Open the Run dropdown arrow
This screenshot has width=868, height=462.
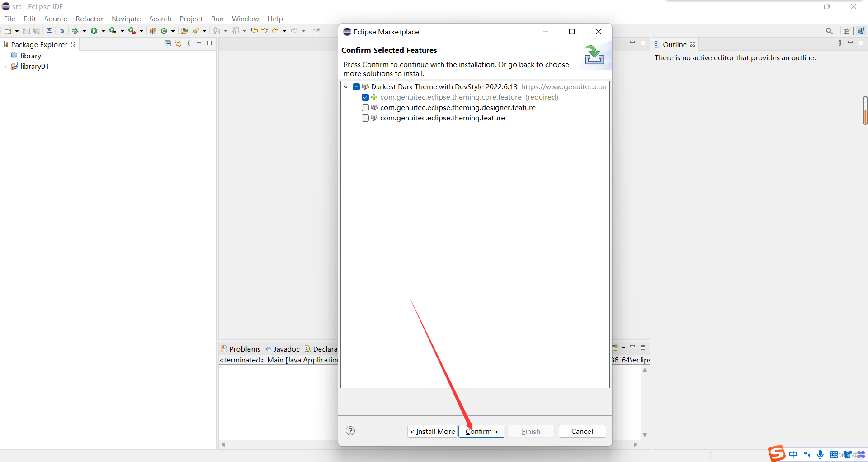coord(103,31)
